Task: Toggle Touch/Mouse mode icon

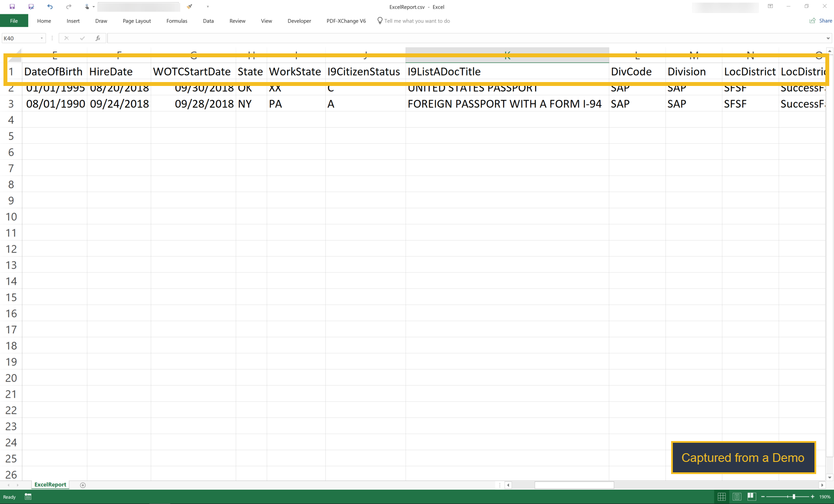Action: point(87,7)
